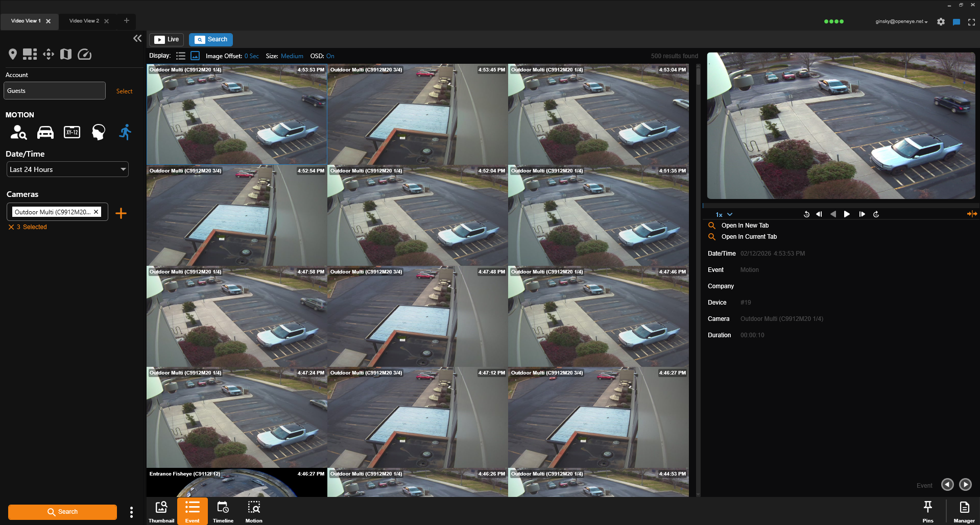Click the orange Search button
Viewport: 980px width, 525px height.
coord(62,512)
